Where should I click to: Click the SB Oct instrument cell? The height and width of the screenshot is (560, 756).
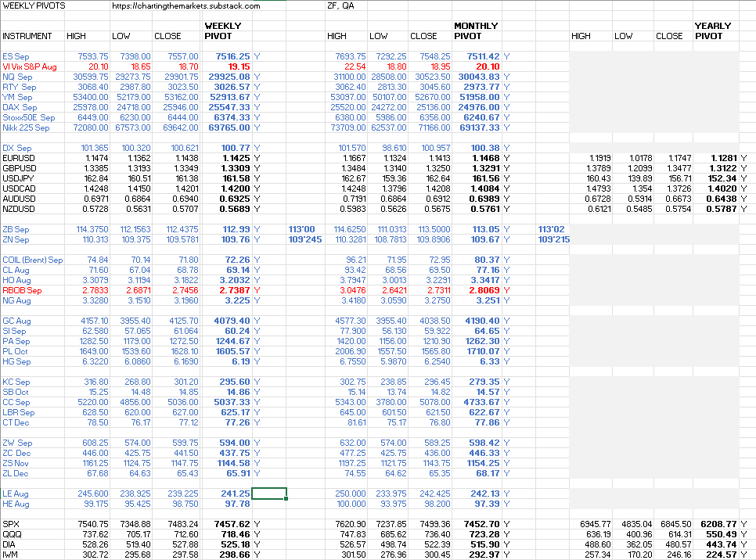[x=16, y=392]
